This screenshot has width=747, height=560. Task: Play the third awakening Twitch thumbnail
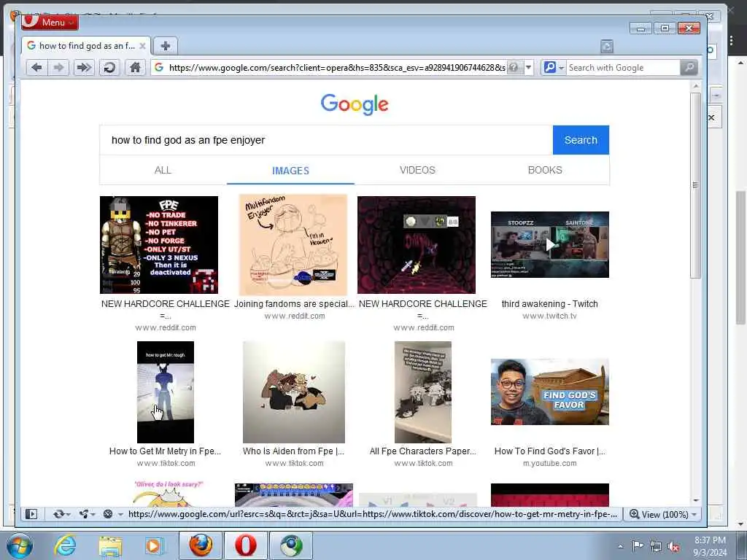point(550,244)
